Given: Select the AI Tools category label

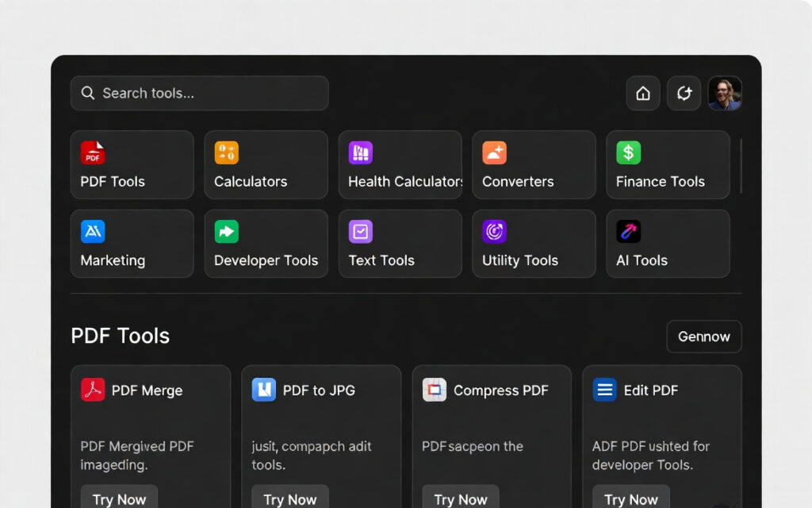Looking at the screenshot, I should pos(642,260).
